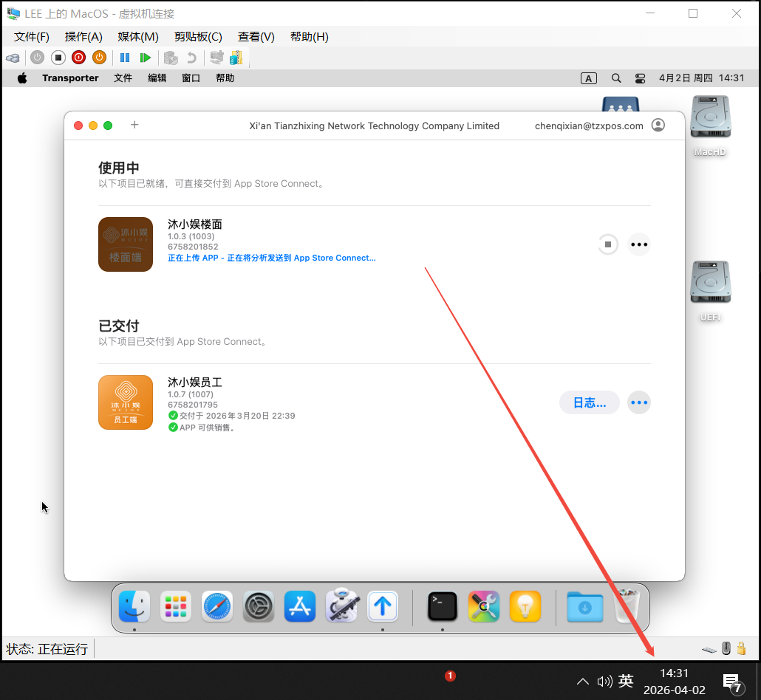Open App Store from the Dock
Viewport: 761px width, 700px height.
pyautogui.click(x=300, y=607)
